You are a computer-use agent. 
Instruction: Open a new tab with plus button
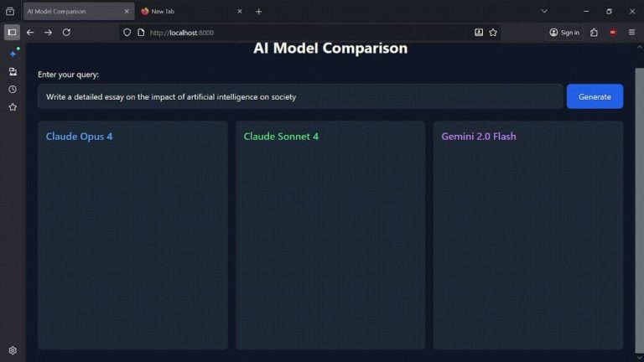[258, 12]
